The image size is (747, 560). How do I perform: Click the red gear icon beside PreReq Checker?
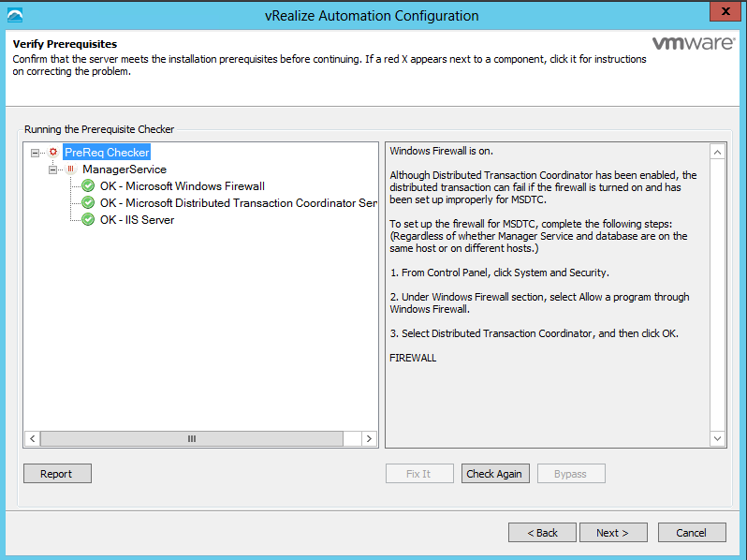pyautogui.click(x=53, y=152)
